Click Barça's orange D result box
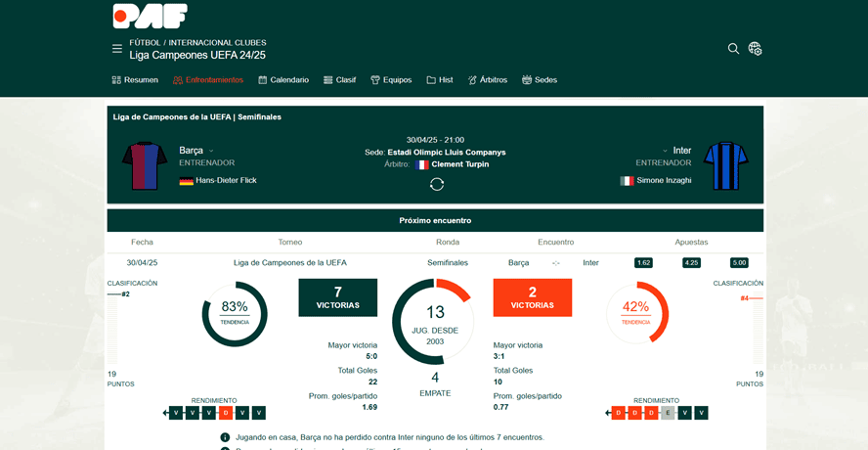The height and width of the screenshot is (450, 868). tap(226, 413)
